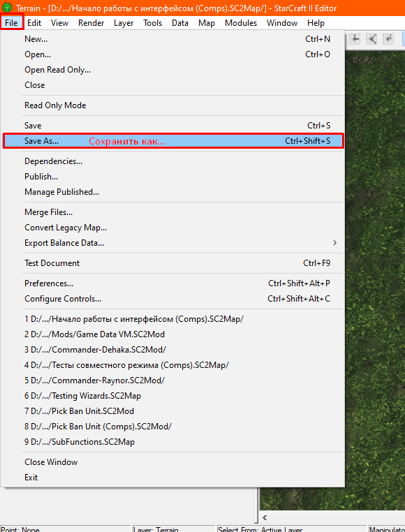405x532 pixels.
Task: Open the File menu
Action: point(12,23)
